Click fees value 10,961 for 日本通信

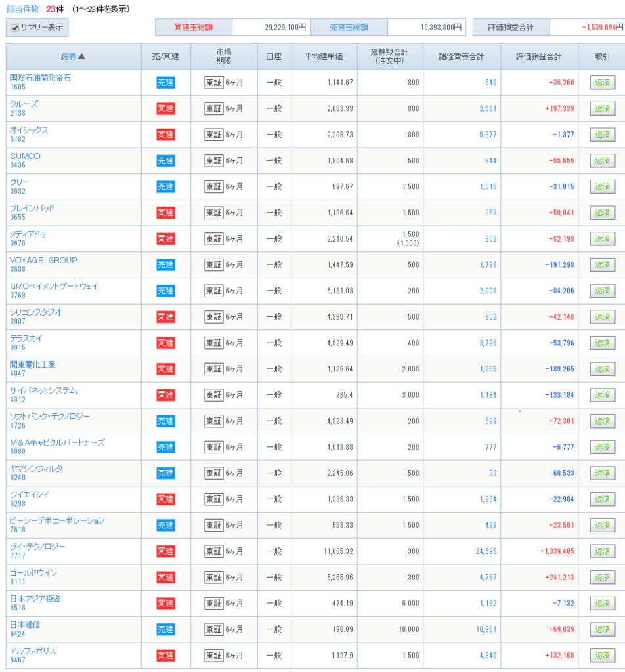click(486, 629)
